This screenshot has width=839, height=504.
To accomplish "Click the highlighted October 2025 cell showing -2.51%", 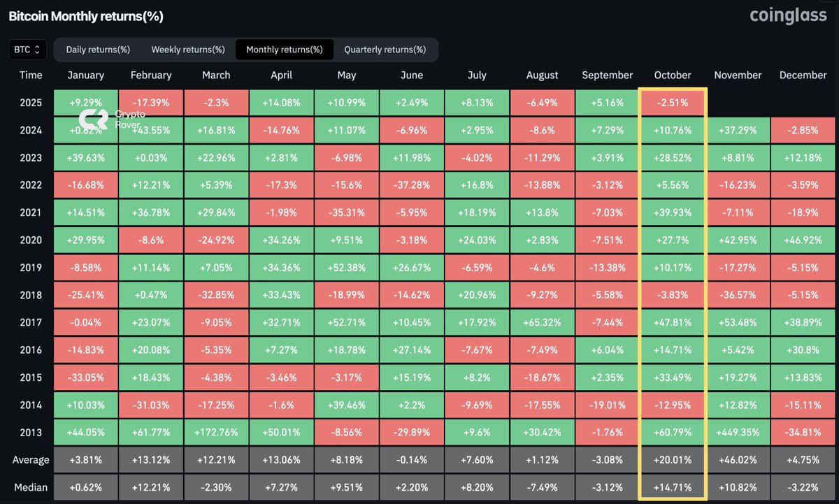I will (672, 102).
